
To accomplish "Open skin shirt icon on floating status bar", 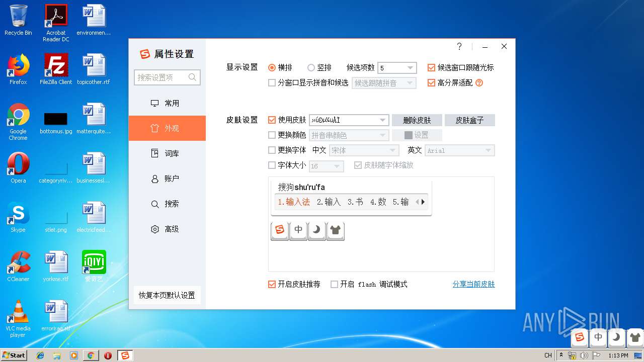I will pos(635,337).
